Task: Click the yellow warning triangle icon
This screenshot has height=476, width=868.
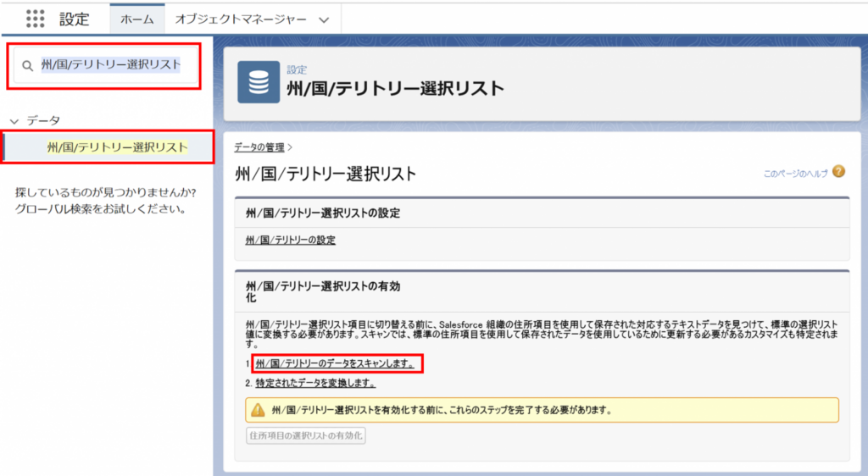Action: coord(257,410)
